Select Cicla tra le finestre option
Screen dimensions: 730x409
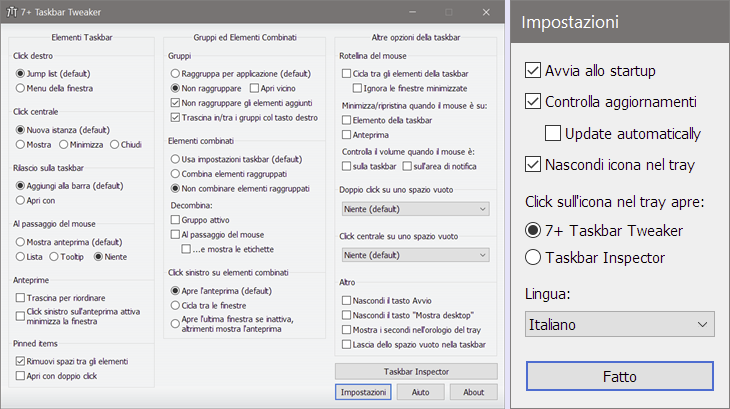click(175, 306)
